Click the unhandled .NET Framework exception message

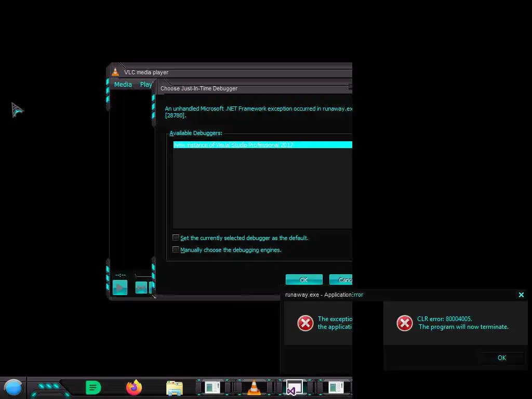(259, 112)
